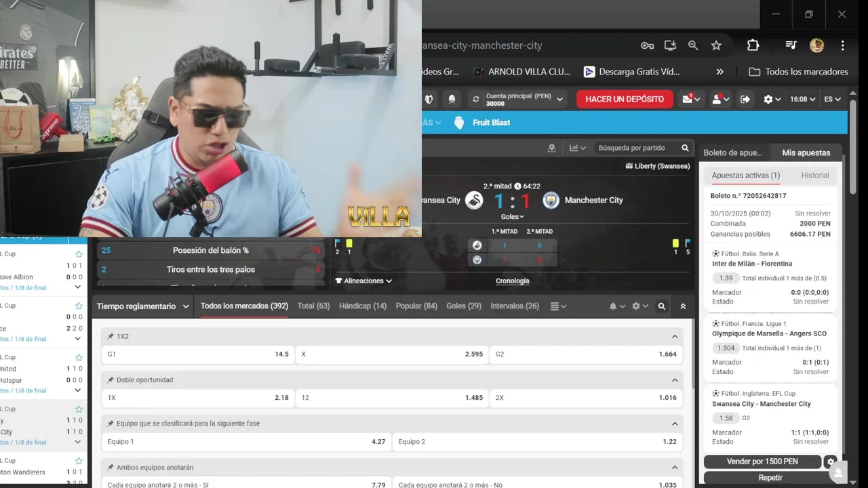
Task: Open the markets bell notification icon
Action: (x=613, y=306)
